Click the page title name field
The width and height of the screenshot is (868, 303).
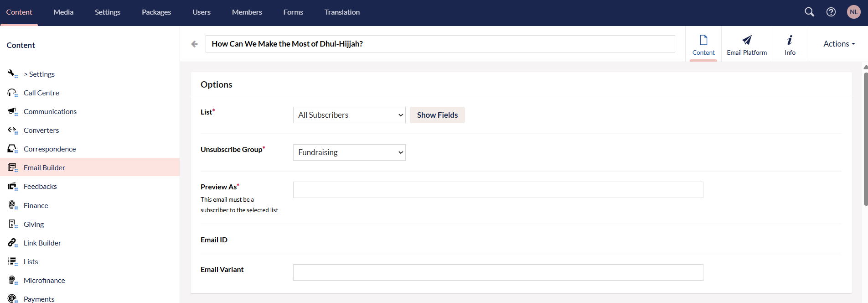click(440, 44)
